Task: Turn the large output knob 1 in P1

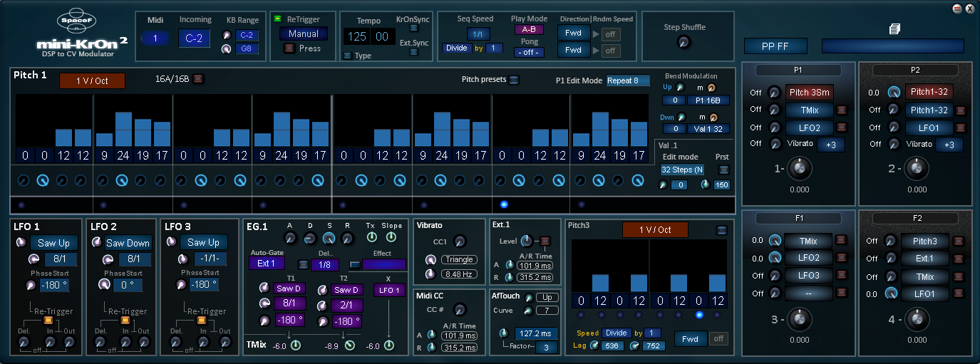Action: coord(800,169)
